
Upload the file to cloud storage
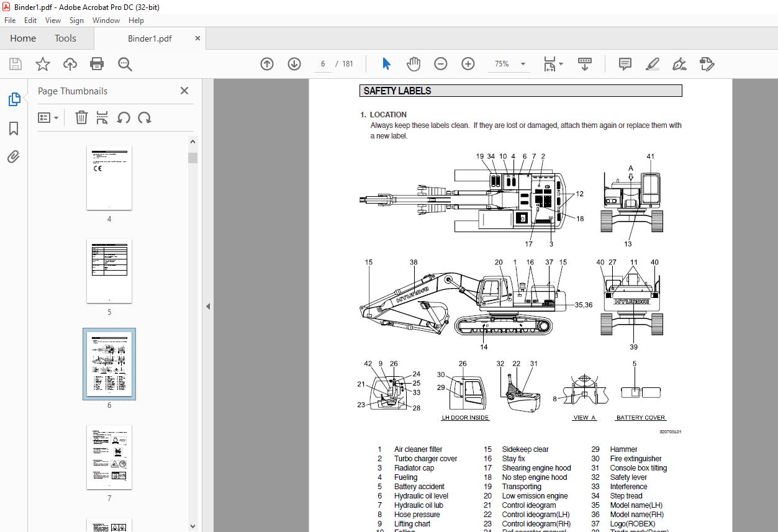(70, 64)
